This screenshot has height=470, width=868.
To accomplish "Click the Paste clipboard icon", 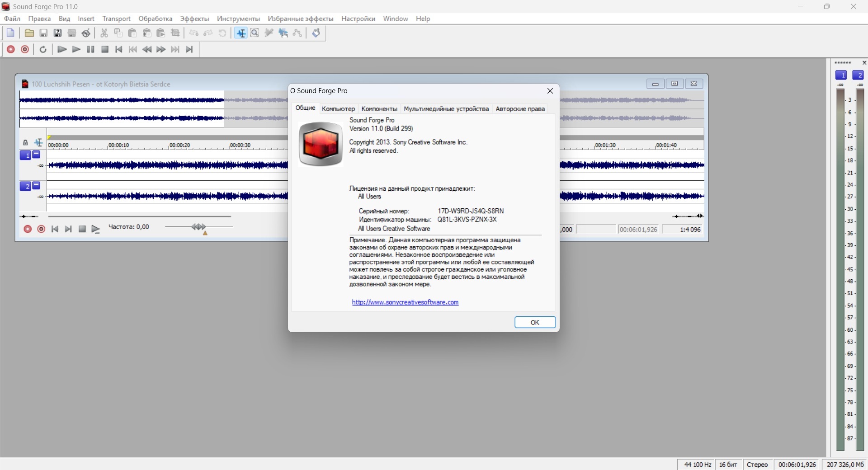I will [132, 33].
